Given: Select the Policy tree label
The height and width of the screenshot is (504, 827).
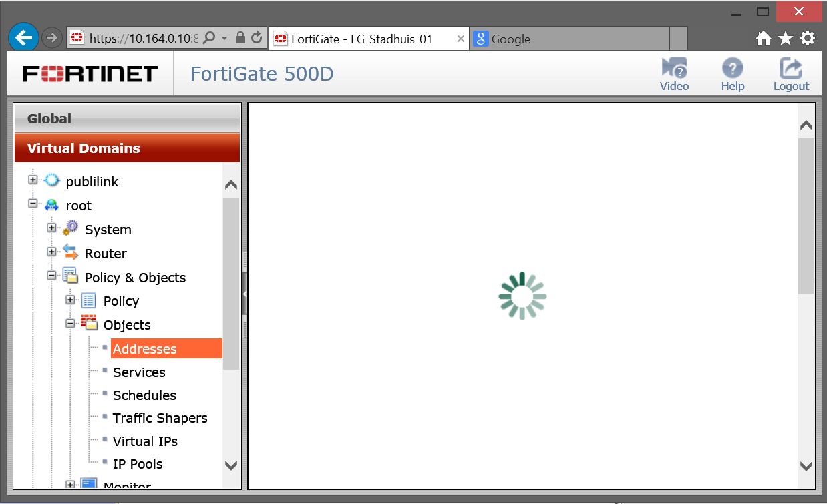Looking at the screenshot, I should click(x=121, y=301).
